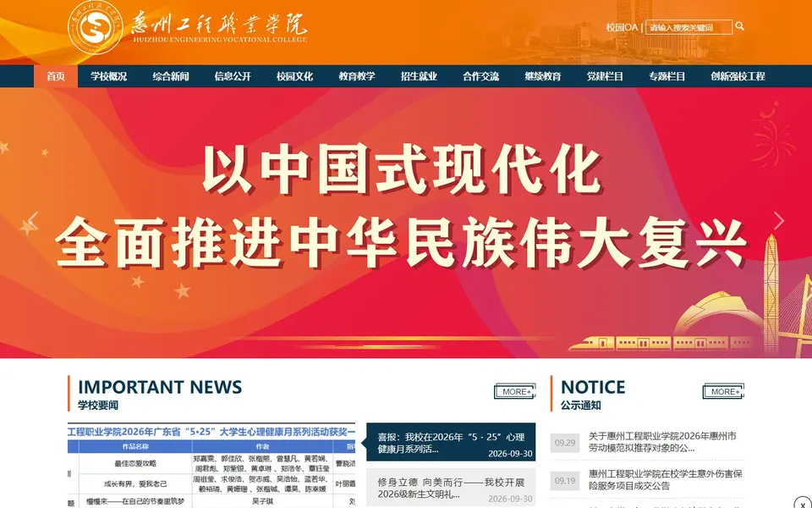Viewport: 812px width, 508px height.
Task: Focus the keyword search input field
Action: pyautogui.click(x=689, y=27)
